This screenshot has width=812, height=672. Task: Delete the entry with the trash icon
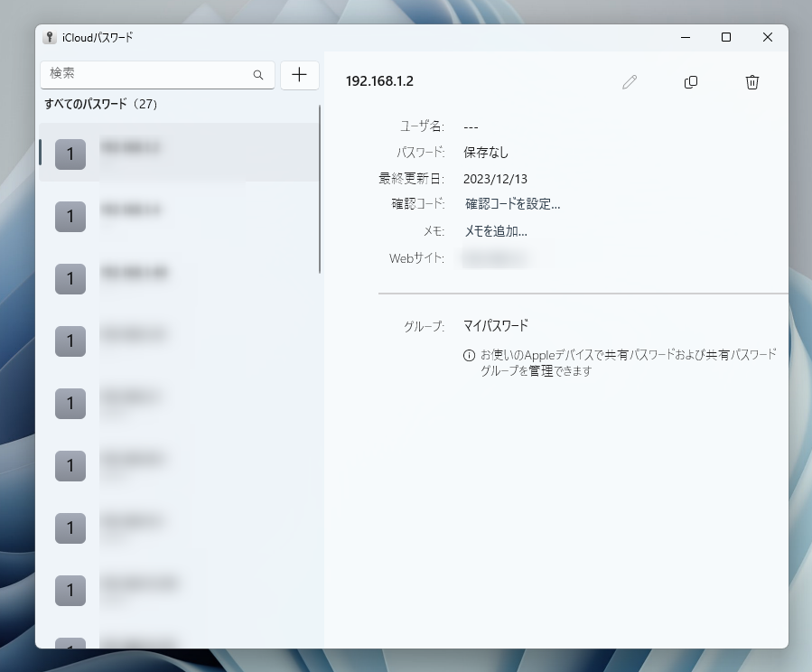pyautogui.click(x=751, y=82)
